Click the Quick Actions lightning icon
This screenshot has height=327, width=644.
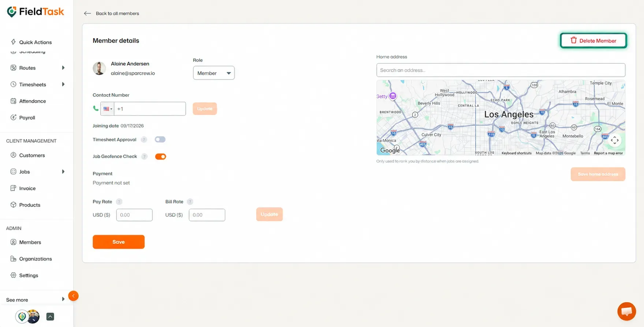coord(13,42)
